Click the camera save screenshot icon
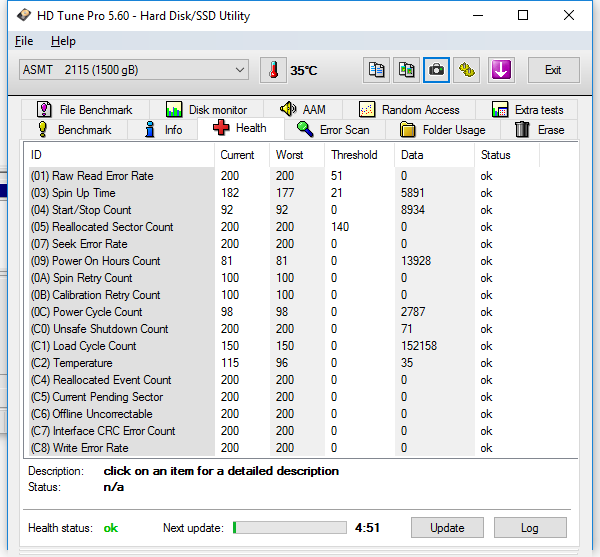This screenshot has width=600, height=557. tap(436, 70)
